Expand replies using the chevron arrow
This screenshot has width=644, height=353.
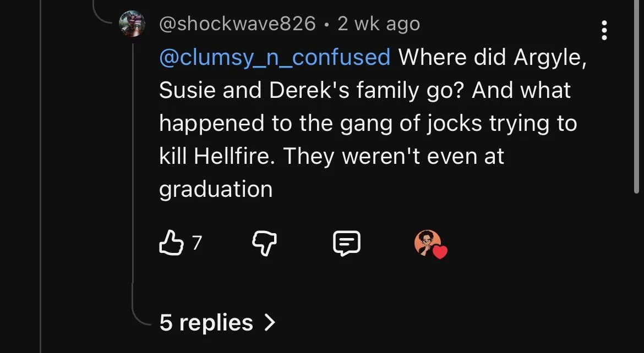(269, 322)
